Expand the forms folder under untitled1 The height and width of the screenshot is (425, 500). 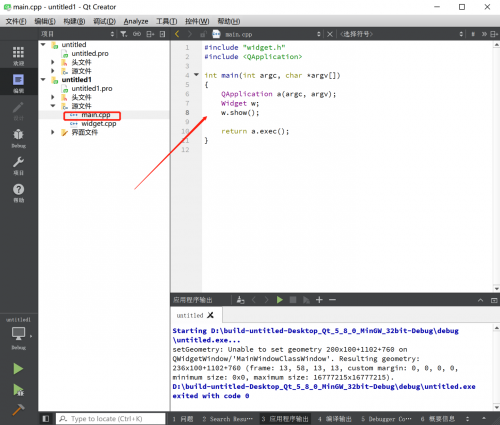tap(53, 132)
